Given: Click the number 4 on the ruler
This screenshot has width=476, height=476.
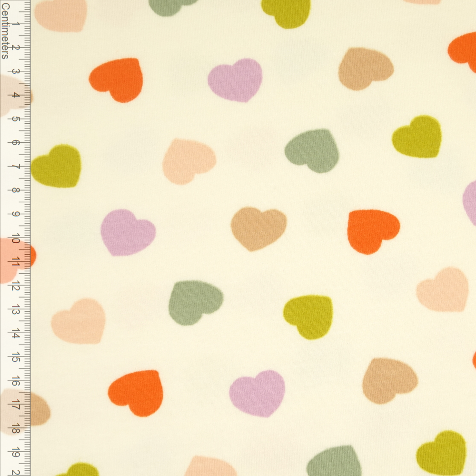Looking at the screenshot, I should point(15,95).
